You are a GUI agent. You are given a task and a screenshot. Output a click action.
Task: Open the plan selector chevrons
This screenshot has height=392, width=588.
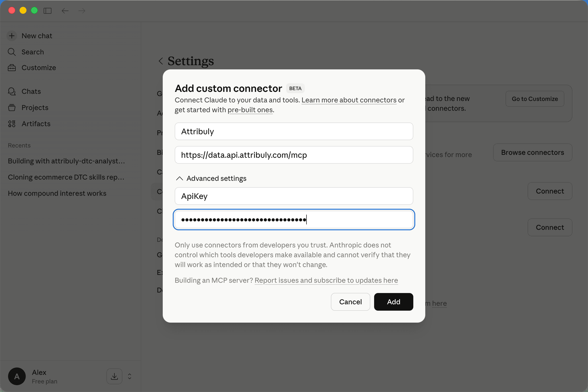pyautogui.click(x=129, y=376)
